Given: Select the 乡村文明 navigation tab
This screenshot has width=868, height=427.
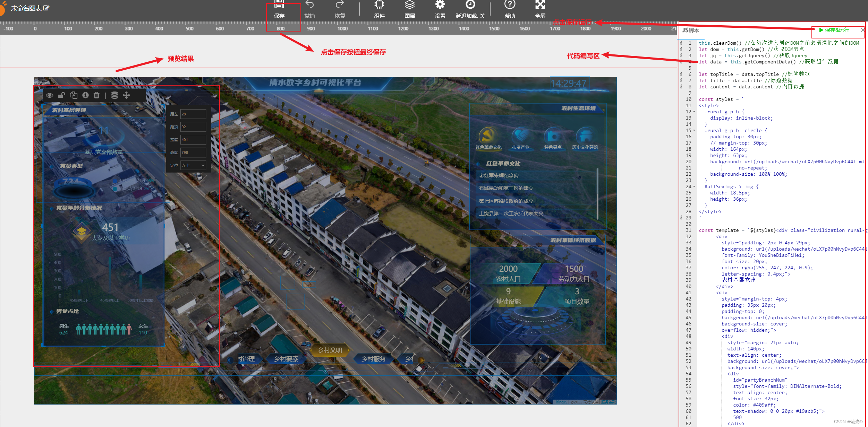Looking at the screenshot, I should pos(330,350).
